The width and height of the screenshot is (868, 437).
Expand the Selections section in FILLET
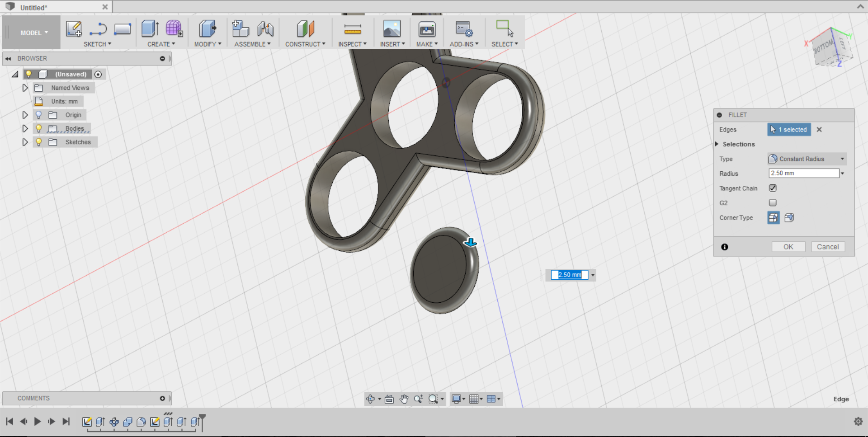pyautogui.click(x=717, y=144)
